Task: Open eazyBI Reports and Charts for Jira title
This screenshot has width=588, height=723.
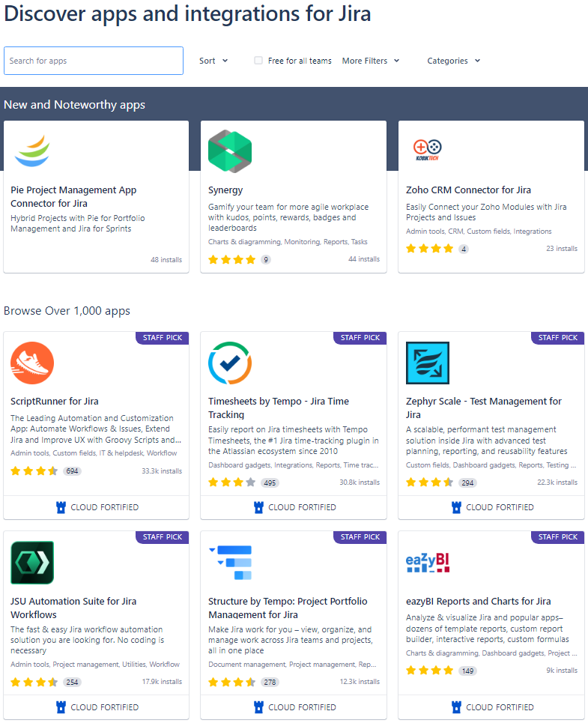Action: tap(479, 602)
